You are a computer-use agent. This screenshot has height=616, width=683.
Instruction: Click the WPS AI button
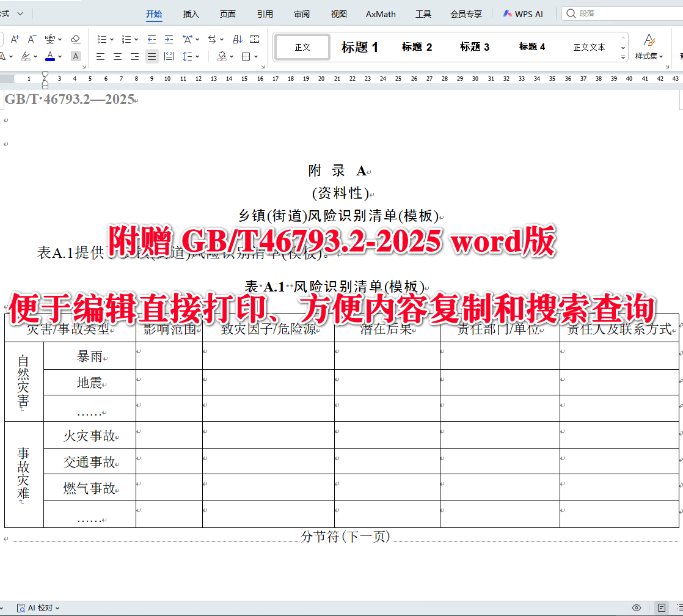pyautogui.click(x=522, y=13)
